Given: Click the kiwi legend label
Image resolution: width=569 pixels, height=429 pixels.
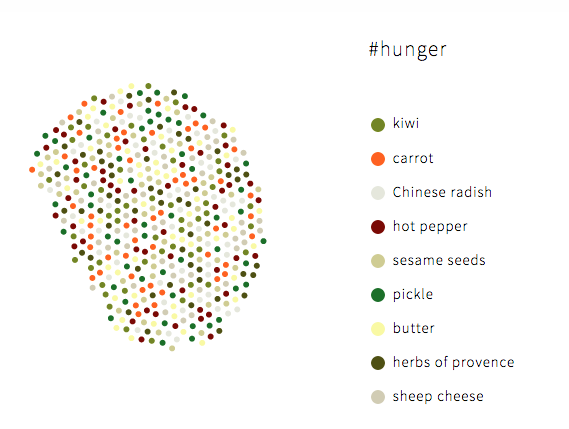Looking at the screenshot, I should tap(406, 123).
